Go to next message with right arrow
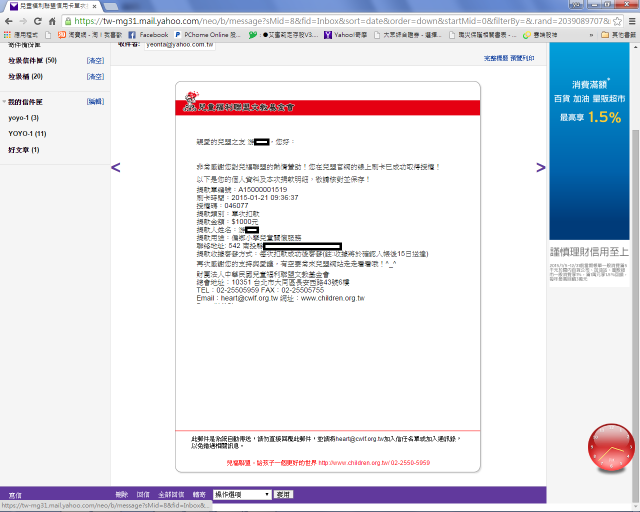 click(x=540, y=167)
